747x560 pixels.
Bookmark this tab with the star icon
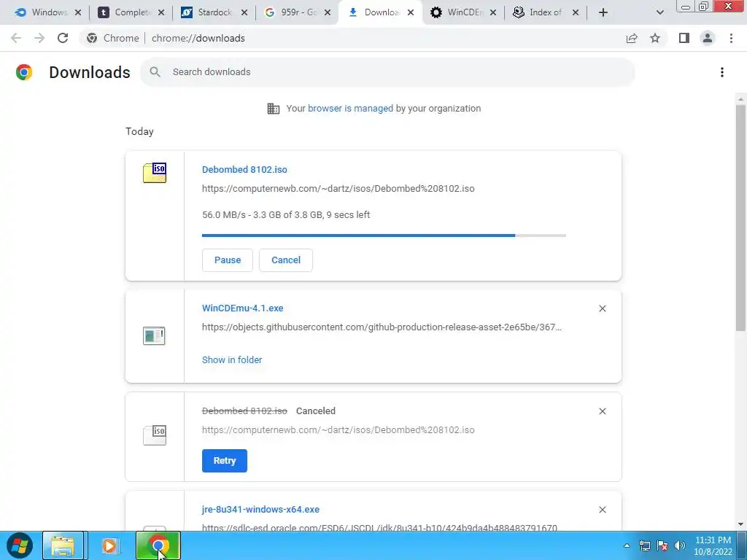(x=655, y=38)
